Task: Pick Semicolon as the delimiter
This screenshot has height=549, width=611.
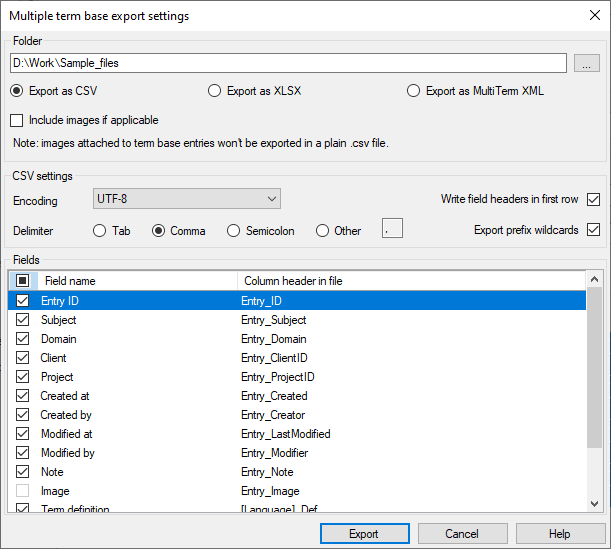Action: [235, 231]
